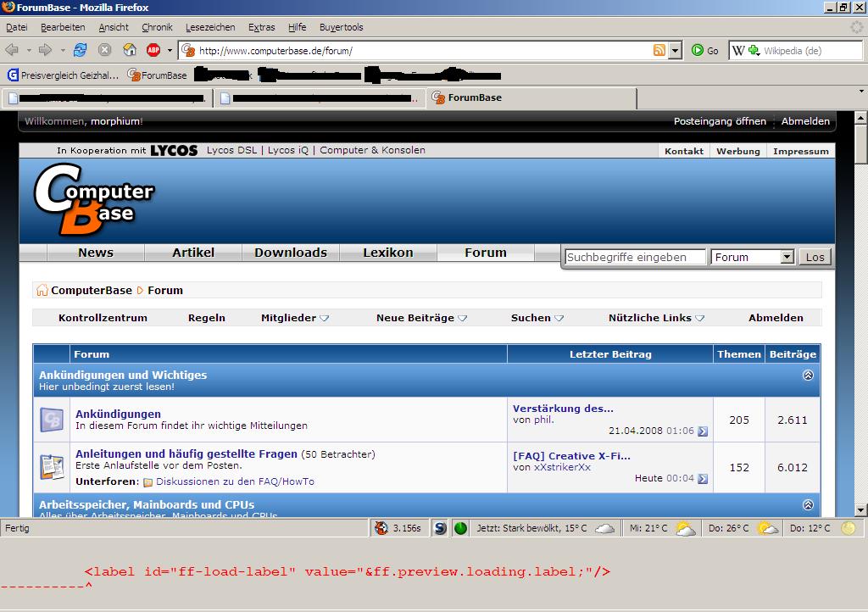This screenshot has height=612, width=868.
Task: Click the S icon in status bar
Action: click(x=440, y=528)
